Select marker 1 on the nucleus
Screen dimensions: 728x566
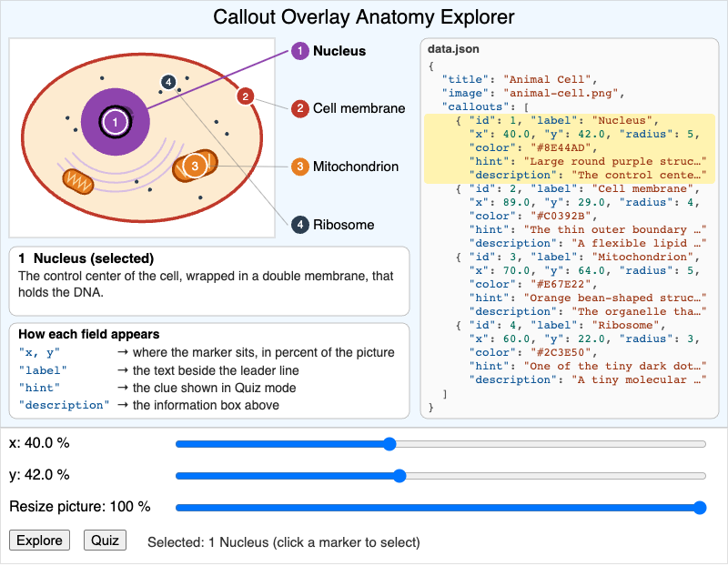[x=116, y=122]
